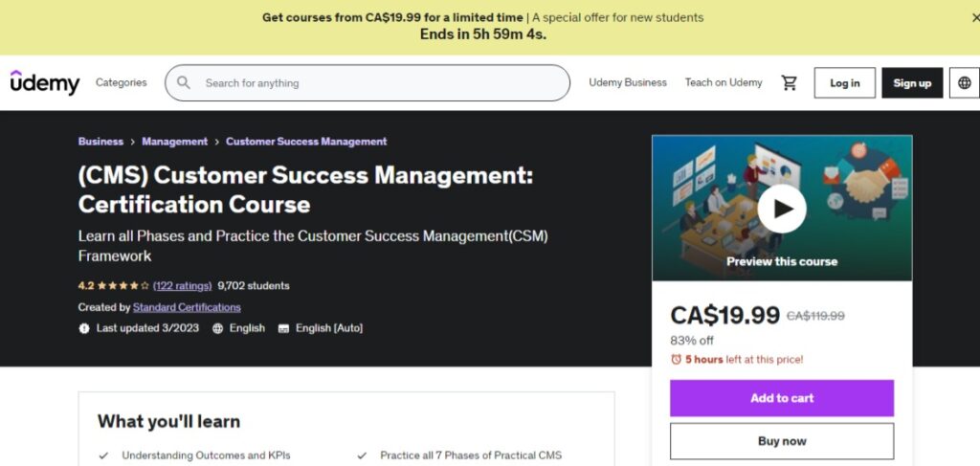980x466 pixels.
Task: Click the globe icon beside English language
Action: pos(217,328)
